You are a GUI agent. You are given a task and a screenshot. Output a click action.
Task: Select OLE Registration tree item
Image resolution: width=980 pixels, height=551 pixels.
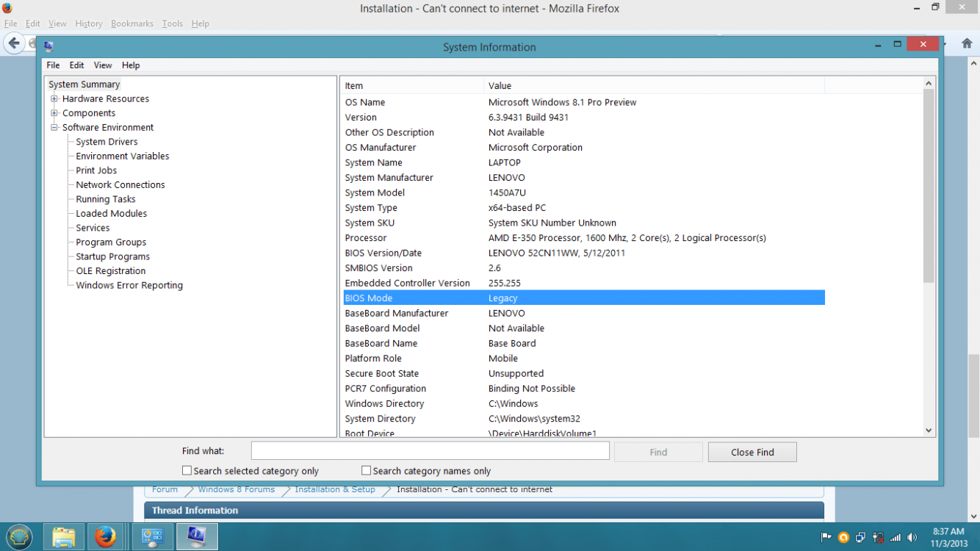point(110,270)
